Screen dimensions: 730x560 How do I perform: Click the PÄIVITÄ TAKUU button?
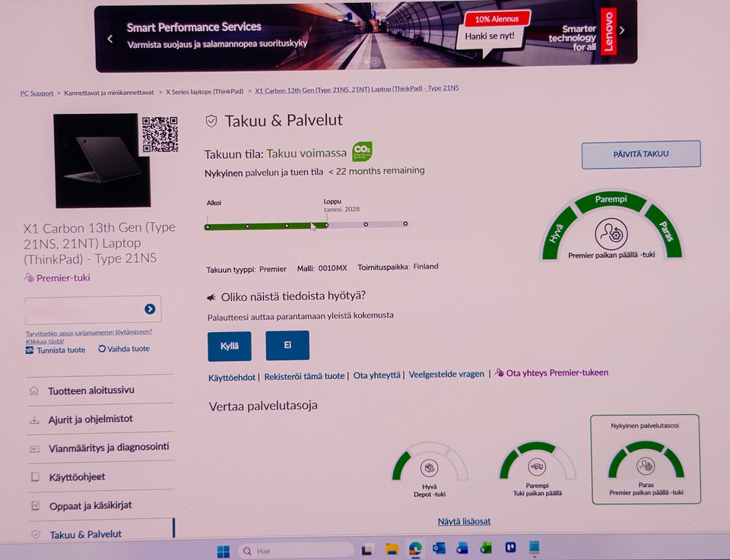(641, 154)
